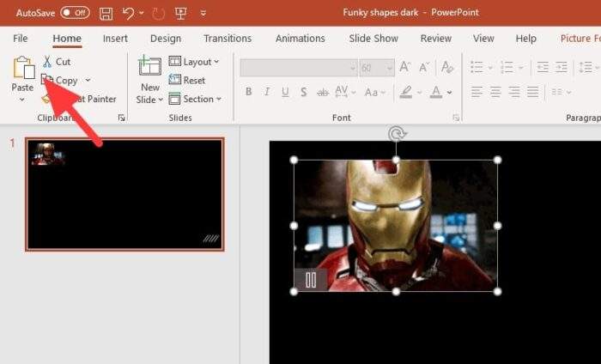Open the font color dropdown arrow

click(449, 93)
